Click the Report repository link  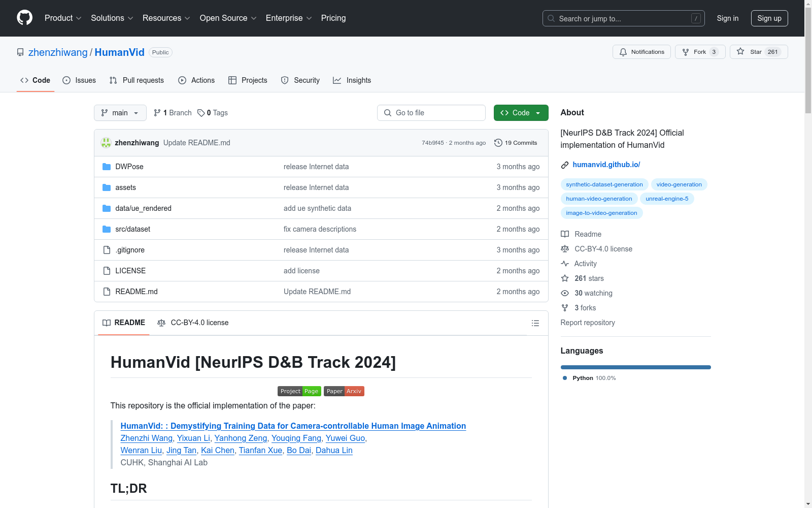pyautogui.click(x=588, y=323)
